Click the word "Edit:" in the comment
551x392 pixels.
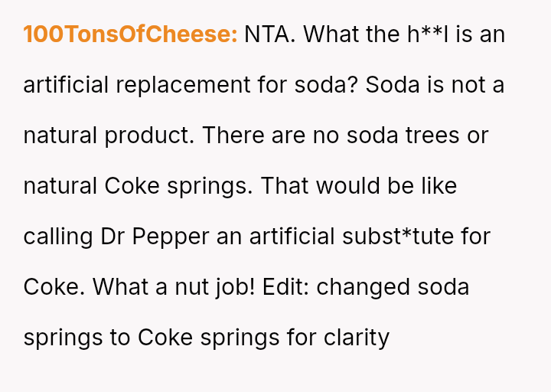[285, 287]
